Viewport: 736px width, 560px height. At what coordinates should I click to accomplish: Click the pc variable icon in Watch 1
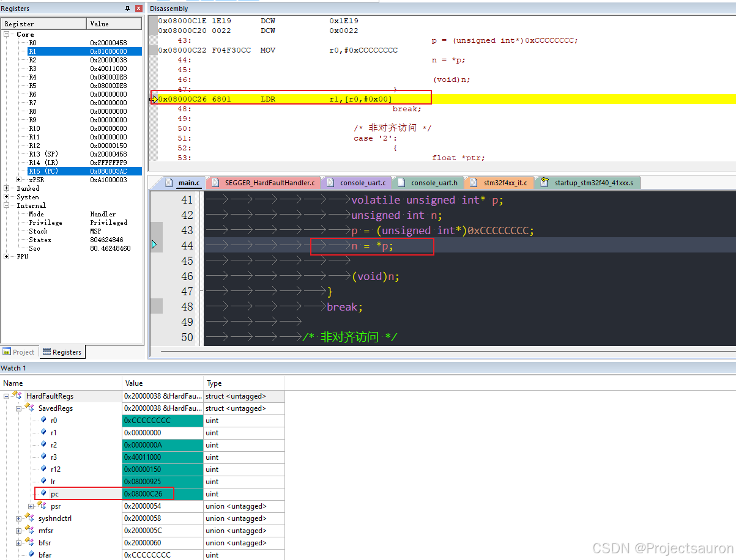pyautogui.click(x=43, y=493)
